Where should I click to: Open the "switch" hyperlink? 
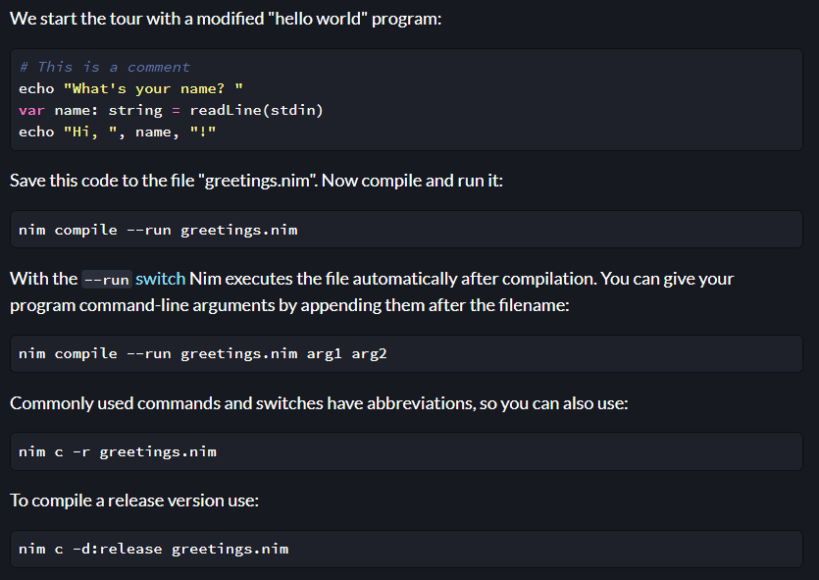[x=160, y=279]
